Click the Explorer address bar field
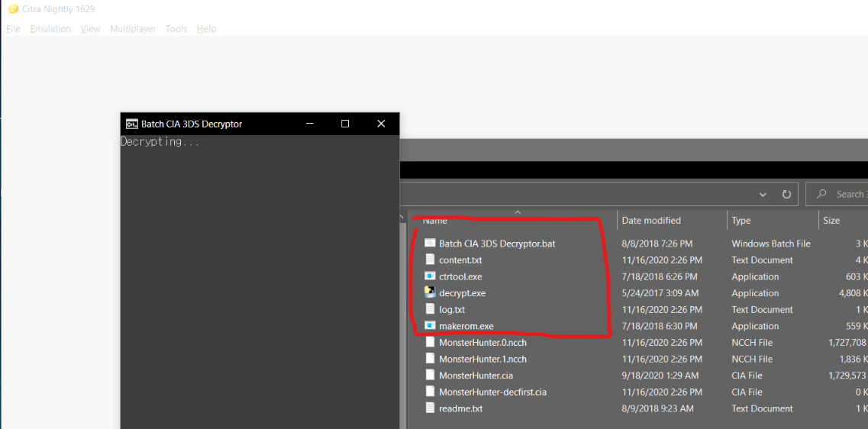The image size is (868, 429). click(x=598, y=195)
